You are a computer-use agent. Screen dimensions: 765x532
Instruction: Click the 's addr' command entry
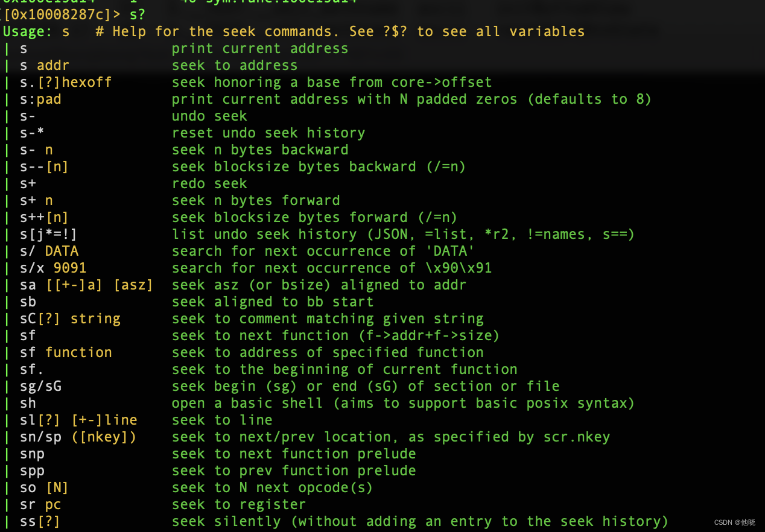pyautogui.click(x=44, y=65)
